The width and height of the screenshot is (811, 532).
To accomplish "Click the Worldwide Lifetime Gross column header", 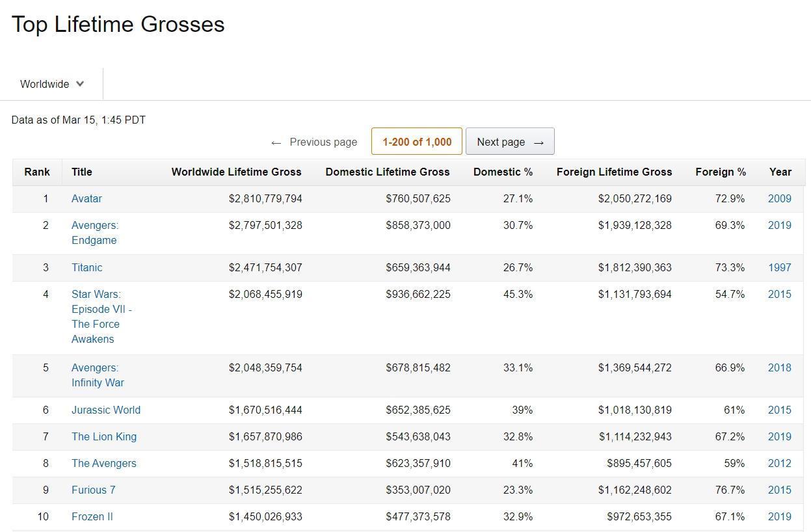I will coord(236,172).
